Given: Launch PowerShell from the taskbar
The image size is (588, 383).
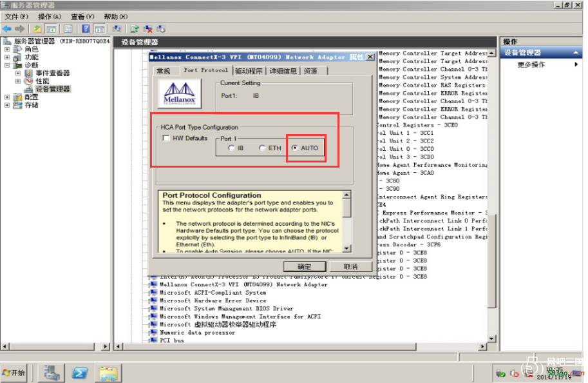Looking at the screenshot, I should [80, 373].
